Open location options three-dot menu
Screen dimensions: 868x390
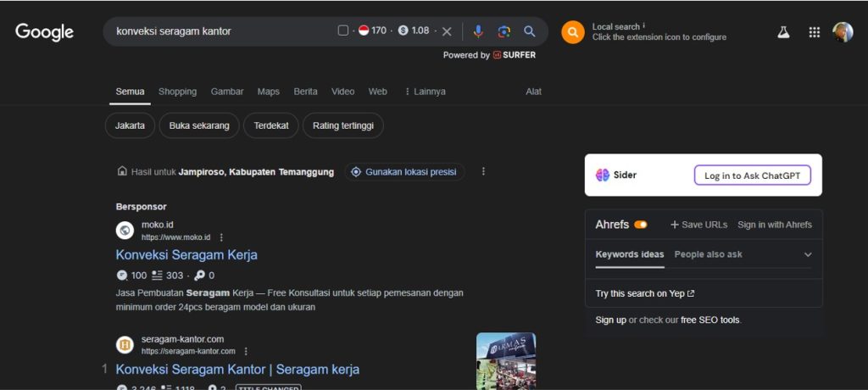point(483,172)
